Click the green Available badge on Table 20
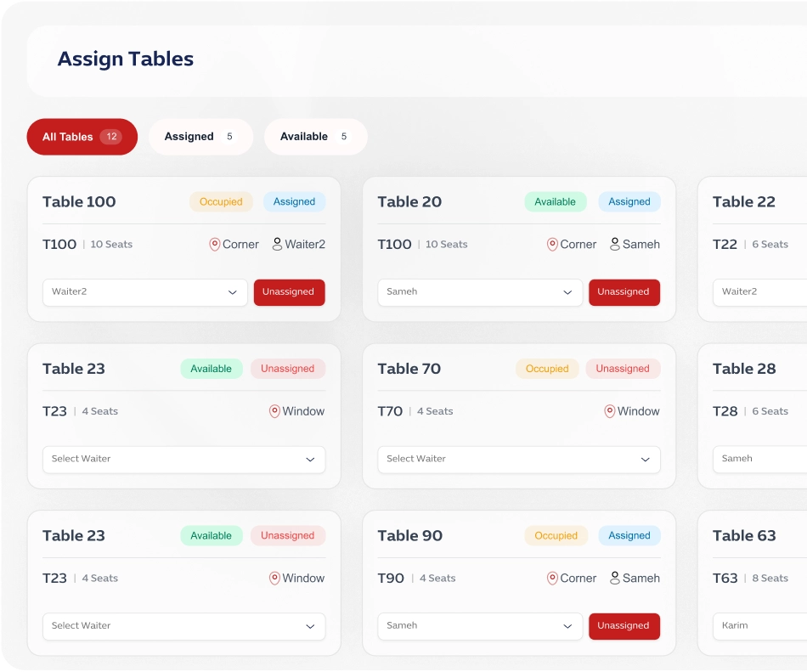 pyautogui.click(x=555, y=202)
